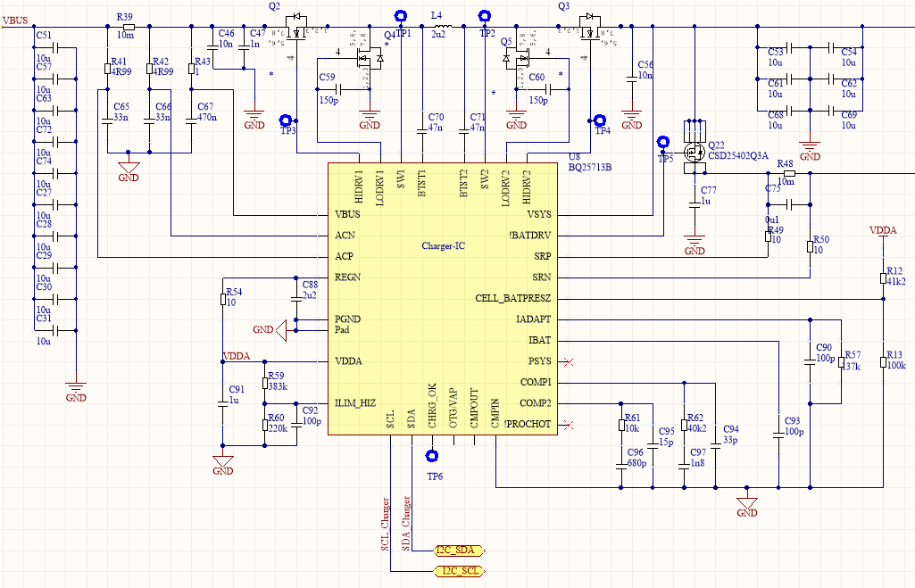The height and width of the screenshot is (588, 915).
Task: Select test point TP5 circle
Action: pyautogui.click(x=663, y=142)
